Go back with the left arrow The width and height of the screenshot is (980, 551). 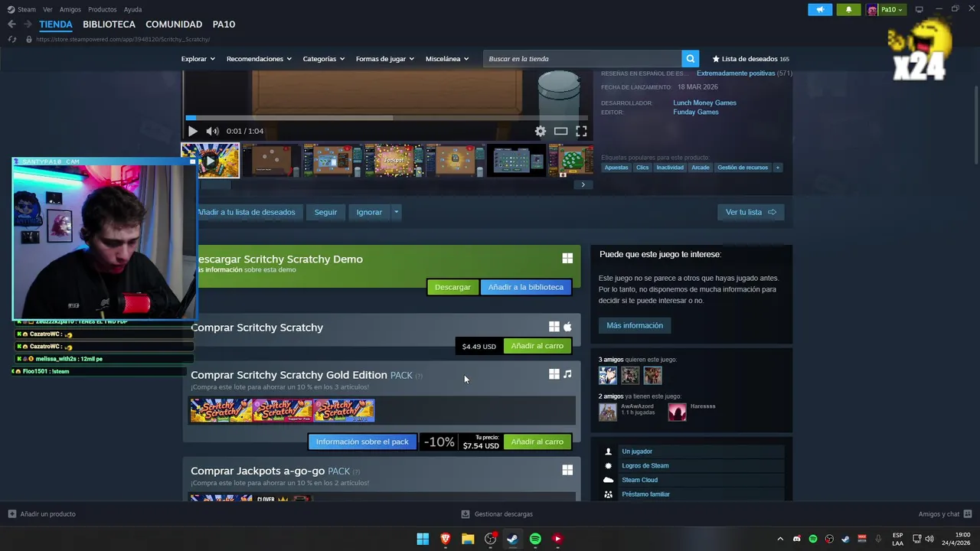coord(11,24)
